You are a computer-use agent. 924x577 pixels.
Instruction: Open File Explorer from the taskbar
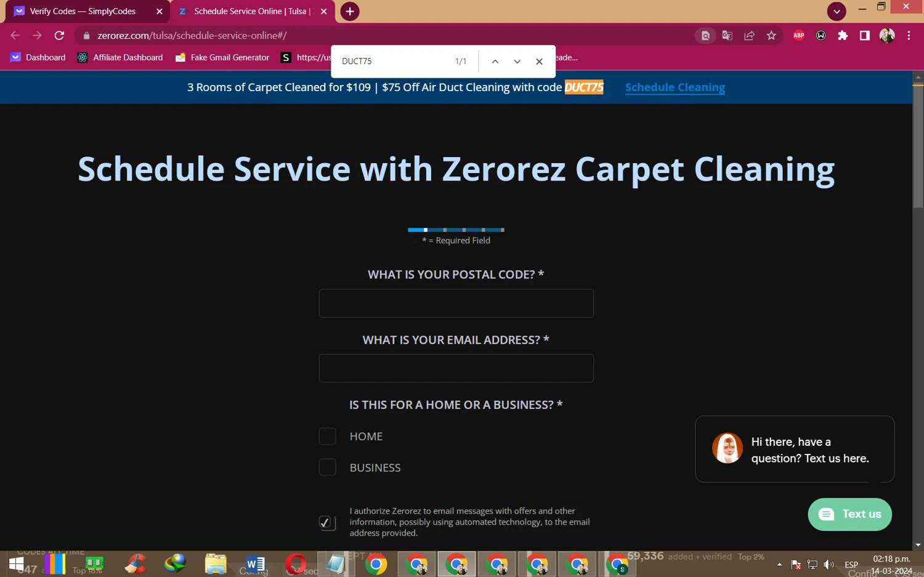(x=216, y=564)
